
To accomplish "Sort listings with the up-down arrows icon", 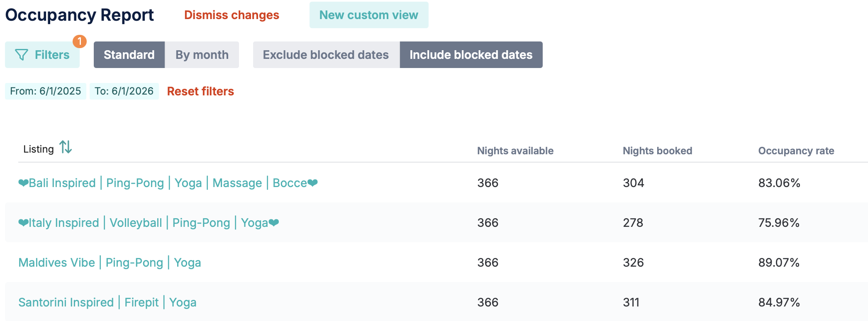I will (66, 147).
